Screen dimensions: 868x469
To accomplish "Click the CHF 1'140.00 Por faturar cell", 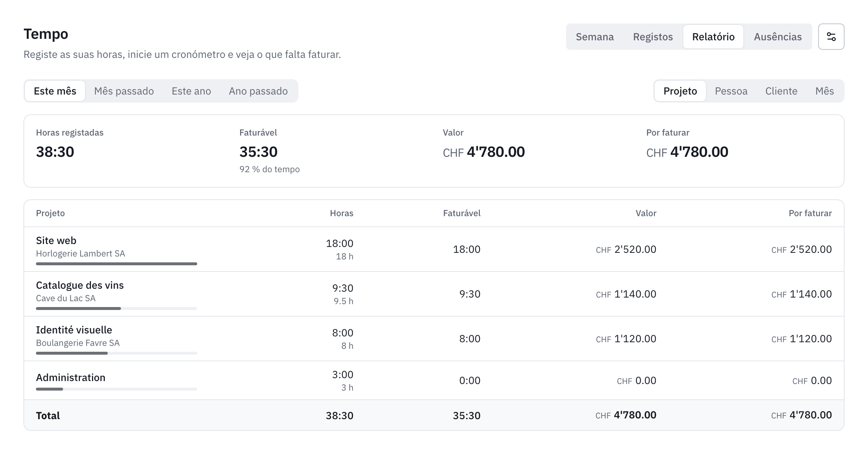I will [x=802, y=294].
